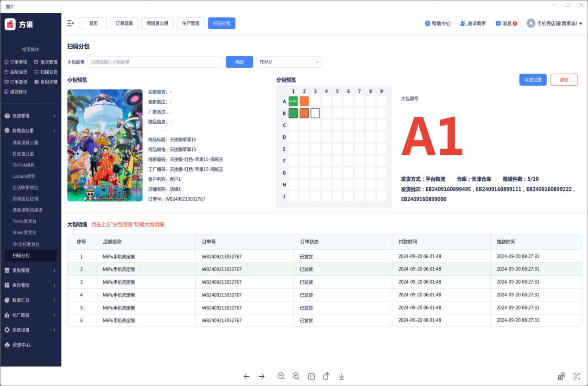Screen dimensions: 588x386
Task: Click the 方果 app logo
Action: 19,25
